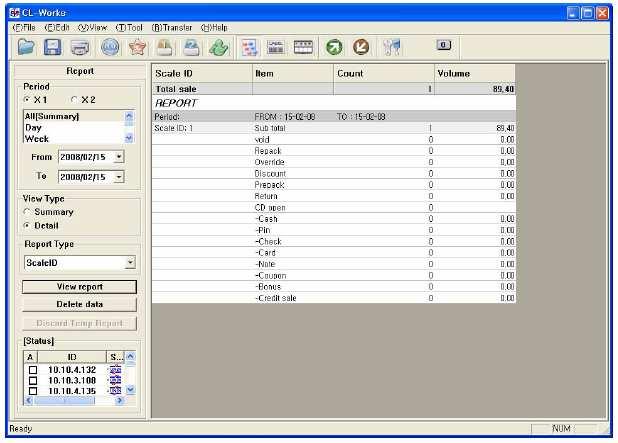Click the CL-Works title bar app icon

15,13
